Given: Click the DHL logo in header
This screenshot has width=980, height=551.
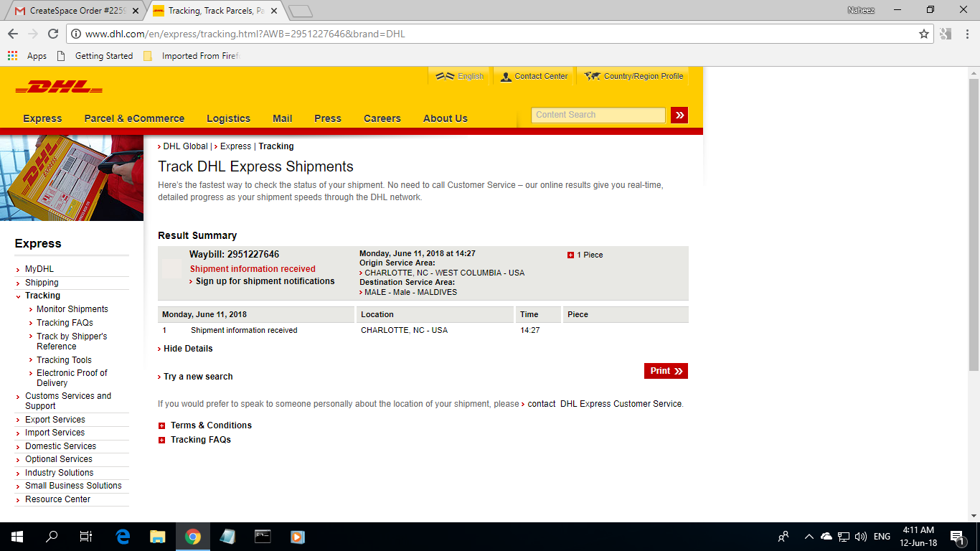Looking at the screenshot, I should (x=59, y=88).
